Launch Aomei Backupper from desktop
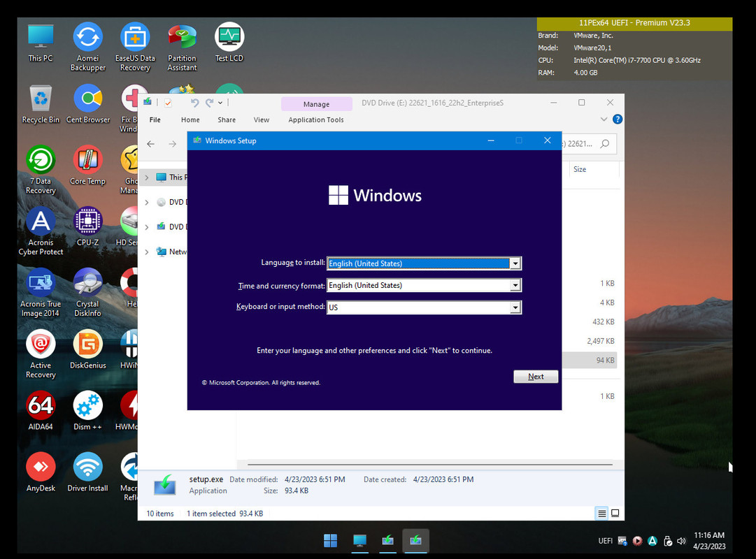The width and height of the screenshot is (756, 559). tap(87, 46)
